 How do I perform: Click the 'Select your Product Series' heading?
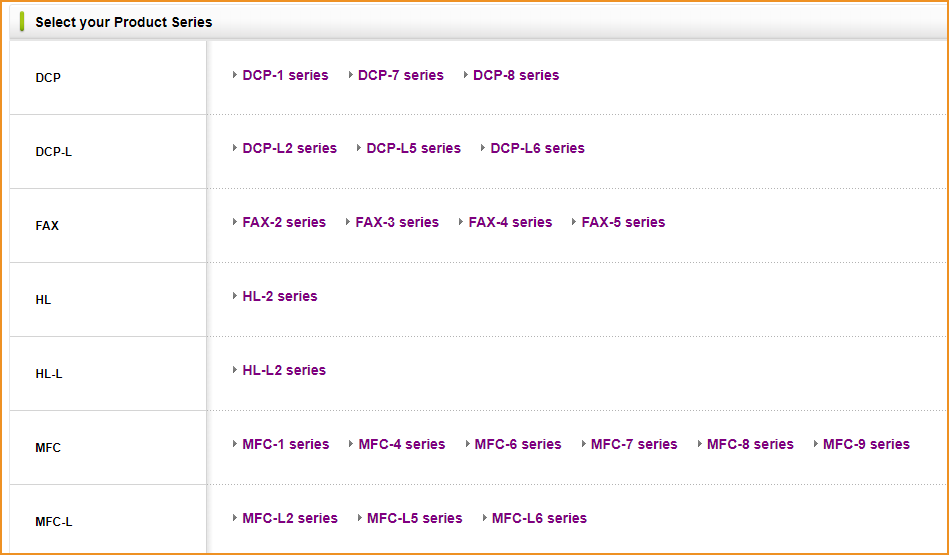coord(123,22)
